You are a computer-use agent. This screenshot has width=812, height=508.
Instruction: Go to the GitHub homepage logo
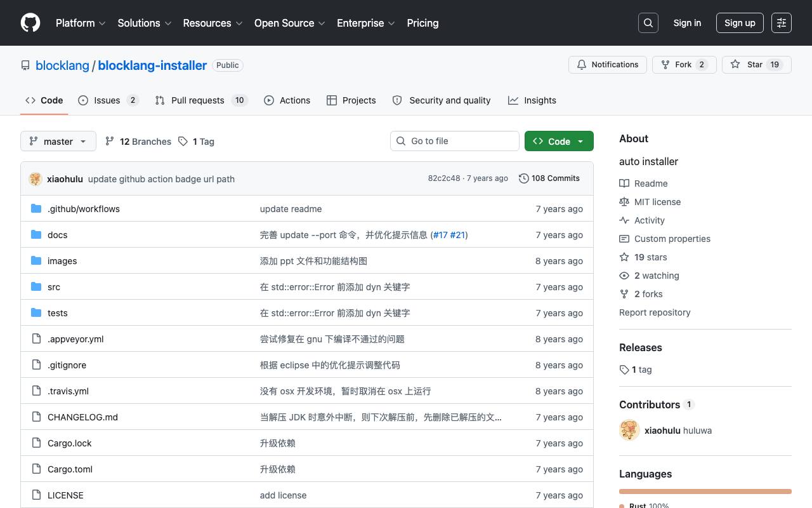click(x=30, y=23)
